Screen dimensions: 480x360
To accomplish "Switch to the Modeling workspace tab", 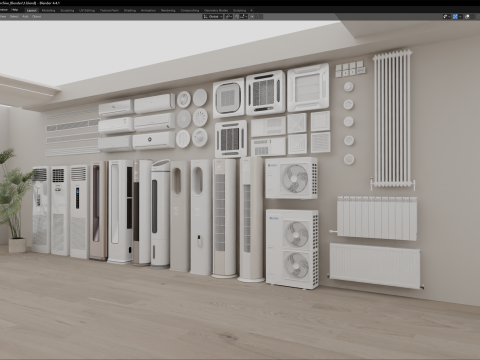I will (48, 10).
